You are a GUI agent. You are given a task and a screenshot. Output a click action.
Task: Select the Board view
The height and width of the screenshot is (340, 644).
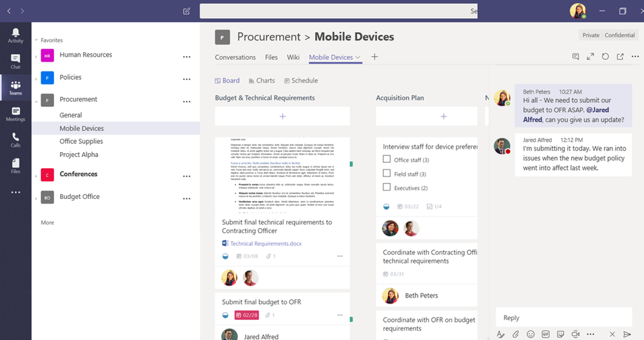[x=227, y=80]
